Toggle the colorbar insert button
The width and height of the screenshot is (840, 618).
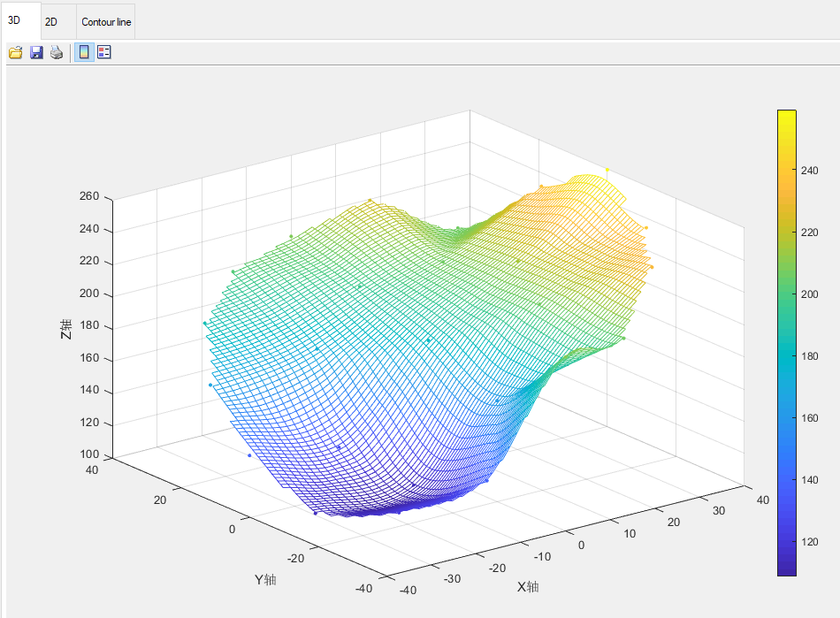coord(84,52)
